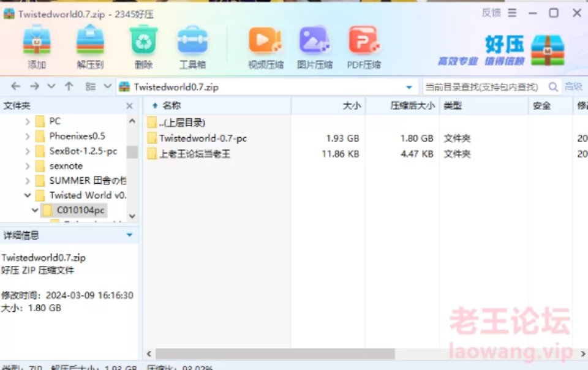The image size is (588, 370).
Task: Collapse the Twisted World v0. tree node
Action: (x=28, y=195)
